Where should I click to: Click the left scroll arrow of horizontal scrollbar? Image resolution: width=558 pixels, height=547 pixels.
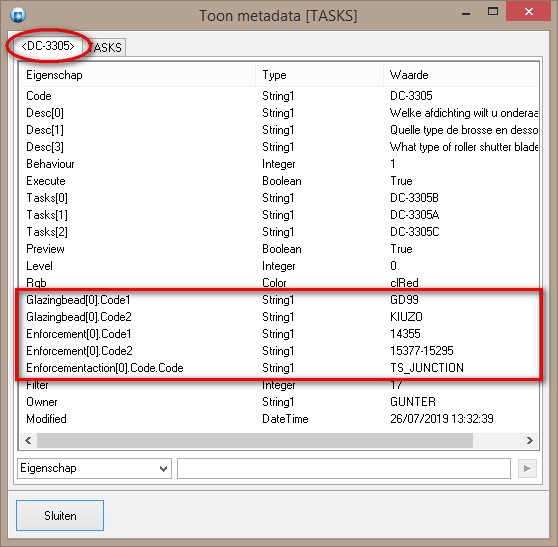coord(28,441)
